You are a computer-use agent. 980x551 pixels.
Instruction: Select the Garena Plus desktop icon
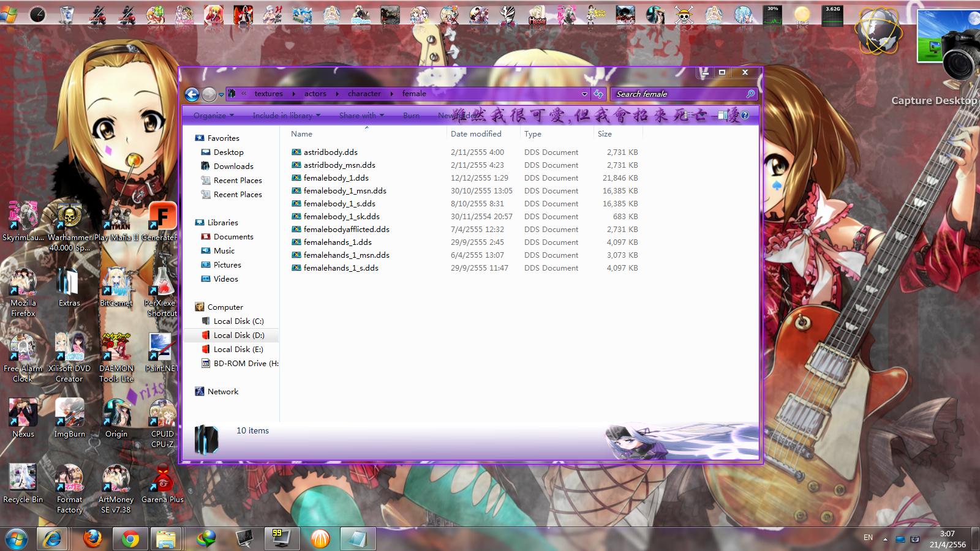click(x=162, y=484)
